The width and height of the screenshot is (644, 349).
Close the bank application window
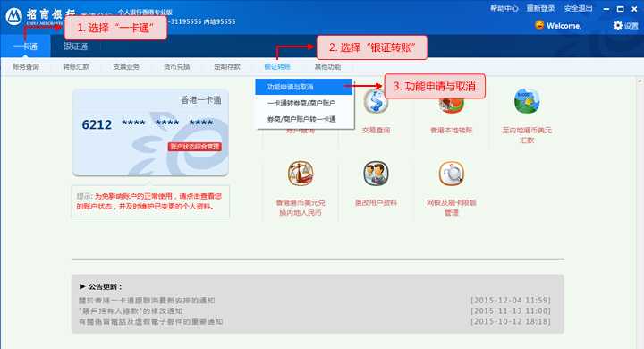click(634, 9)
